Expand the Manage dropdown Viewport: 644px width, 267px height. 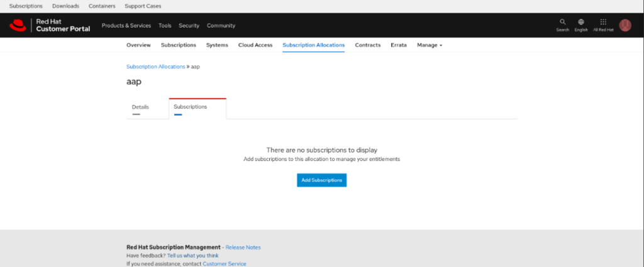[x=430, y=45]
